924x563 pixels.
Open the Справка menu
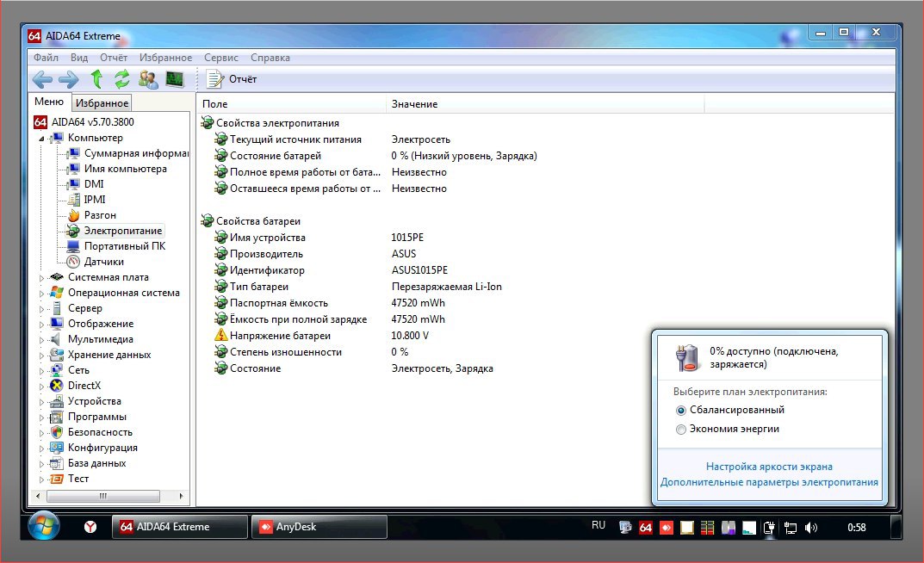270,58
